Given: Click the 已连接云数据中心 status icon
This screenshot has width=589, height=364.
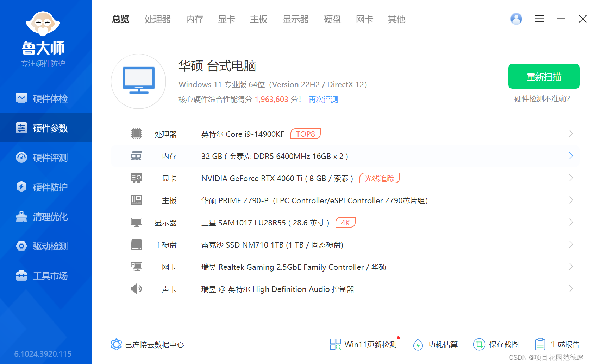Looking at the screenshot, I should click(x=116, y=344).
